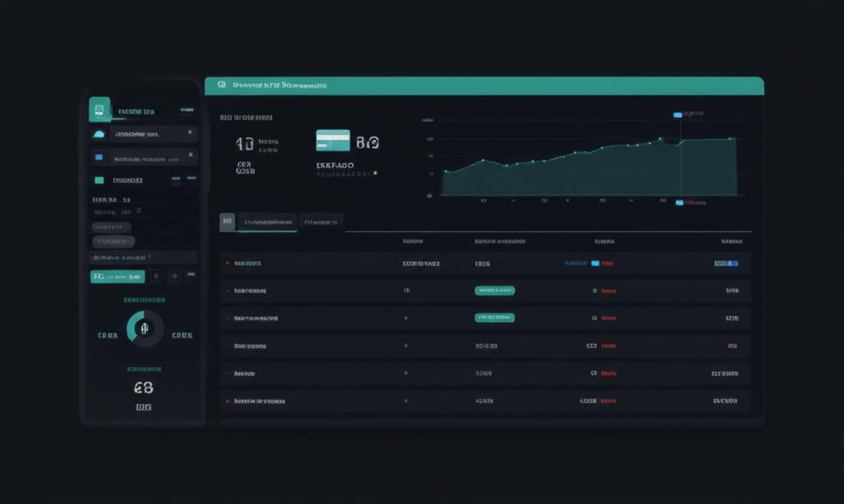This screenshot has height=504, width=844.
Task: Click the teal credit card icon
Action: coord(332,140)
